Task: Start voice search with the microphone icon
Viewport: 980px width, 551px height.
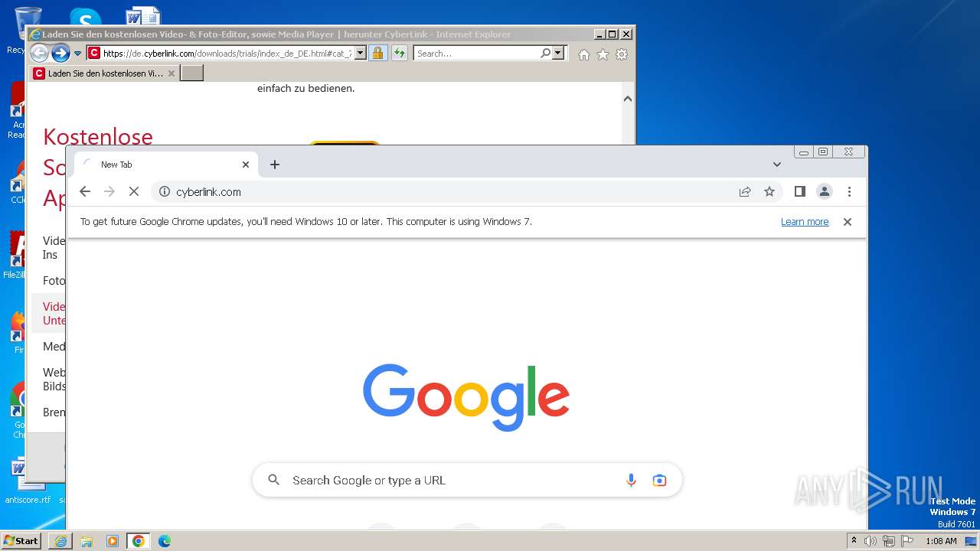Action: pyautogui.click(x=631, y=481)
